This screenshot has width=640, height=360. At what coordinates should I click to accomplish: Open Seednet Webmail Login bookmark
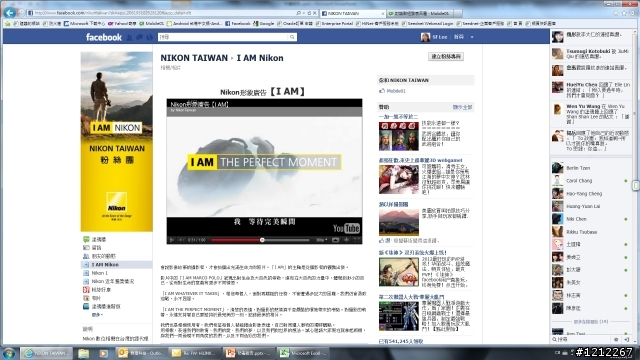427,24
